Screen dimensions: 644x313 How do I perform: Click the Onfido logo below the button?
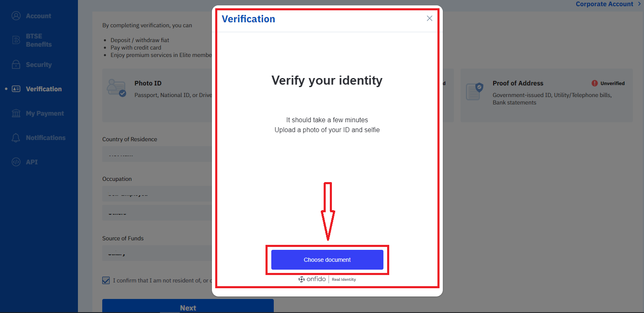[312, 279]
